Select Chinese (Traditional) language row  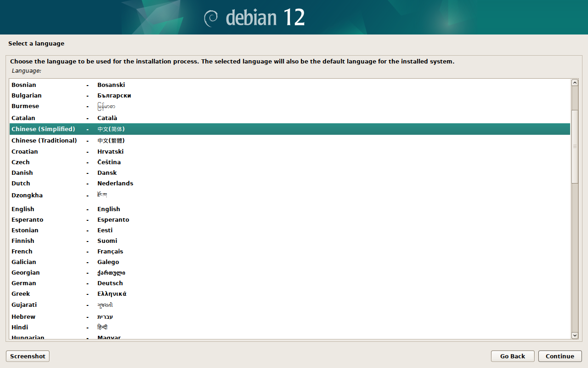point(290,140)
